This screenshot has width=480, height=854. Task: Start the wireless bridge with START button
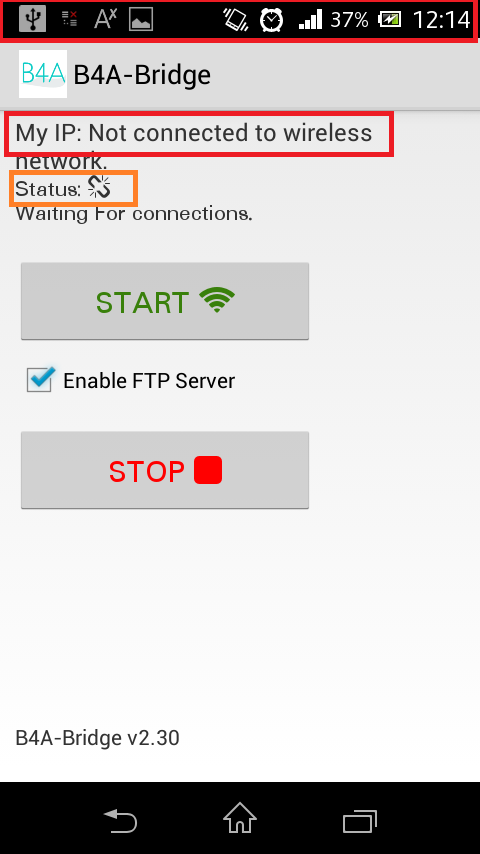165,301
